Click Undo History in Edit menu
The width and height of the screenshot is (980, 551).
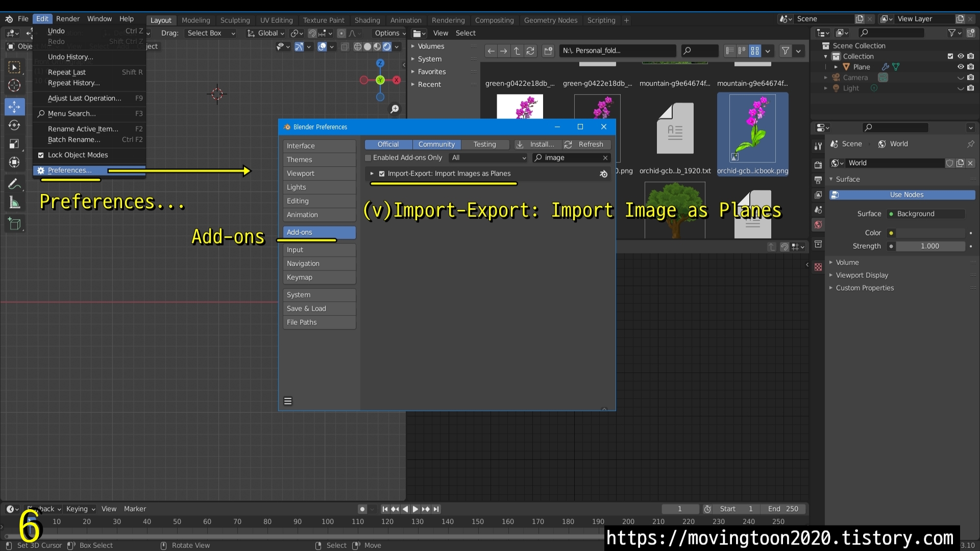pyautogui.click(x=70, y=57)
